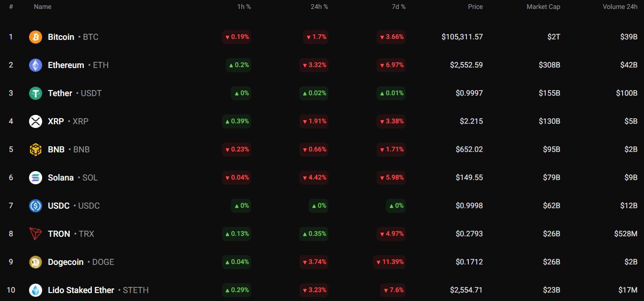Click the BNB gold logo
The width and height of the screenshot is (644, 301).
click(x=36, y=149)
